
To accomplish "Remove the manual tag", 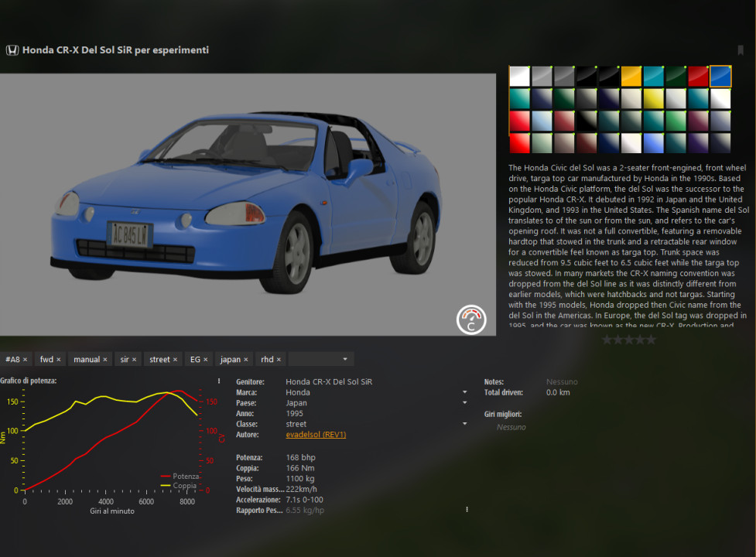I will coord(104,360).
